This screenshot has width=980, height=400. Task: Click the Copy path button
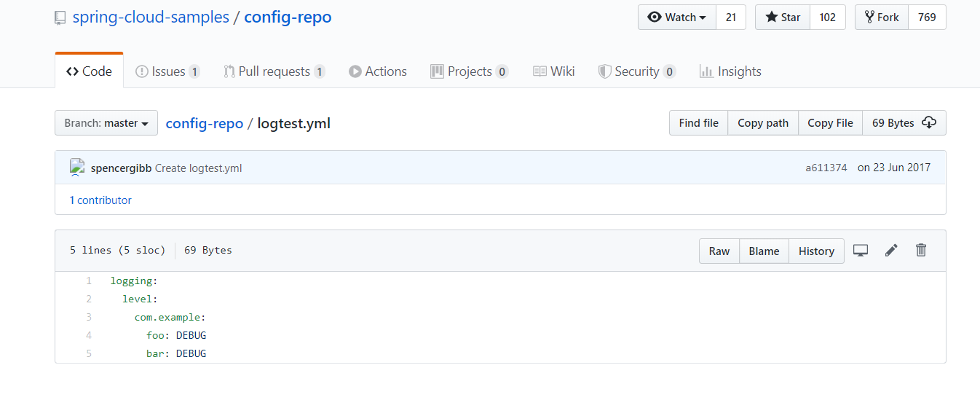[x=763, y=123]
